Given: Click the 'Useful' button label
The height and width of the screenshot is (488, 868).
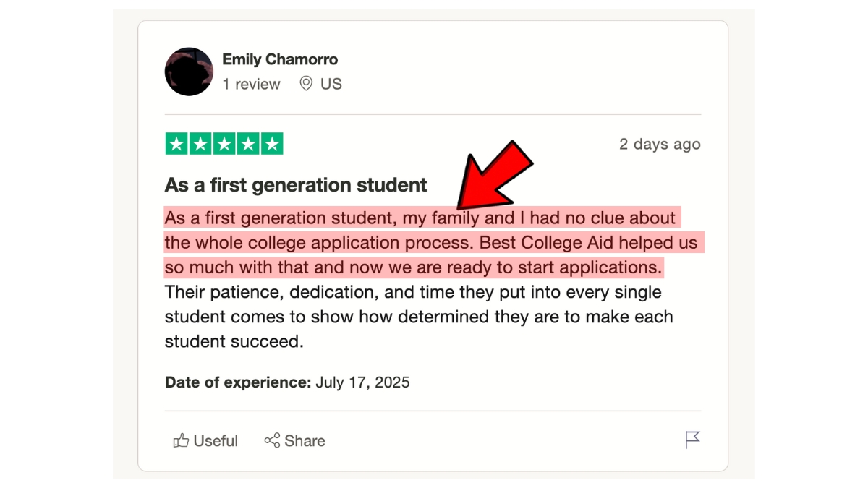Looking at the screenshot, I should click(216, 441).
